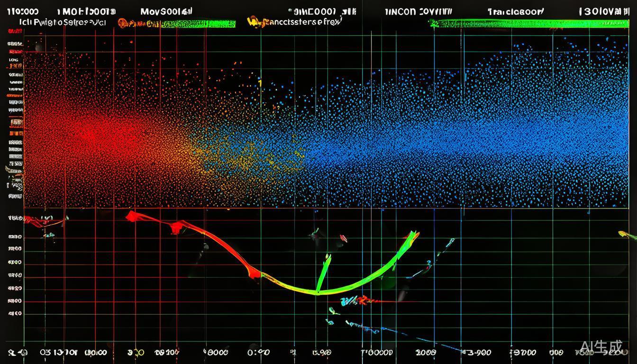Open the MovS00I4I header item
637x364 pixels.
tap(167, 11)
